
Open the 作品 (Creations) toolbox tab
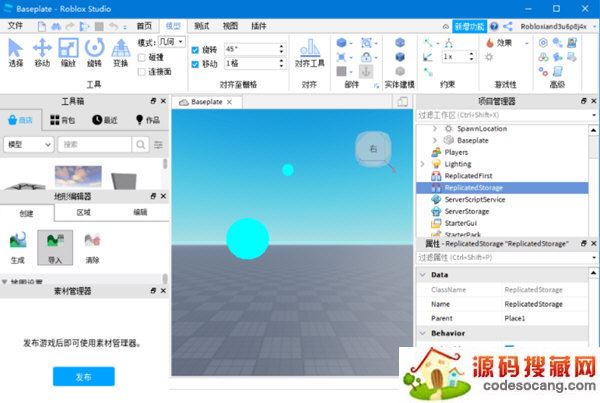tap(148, 120)
